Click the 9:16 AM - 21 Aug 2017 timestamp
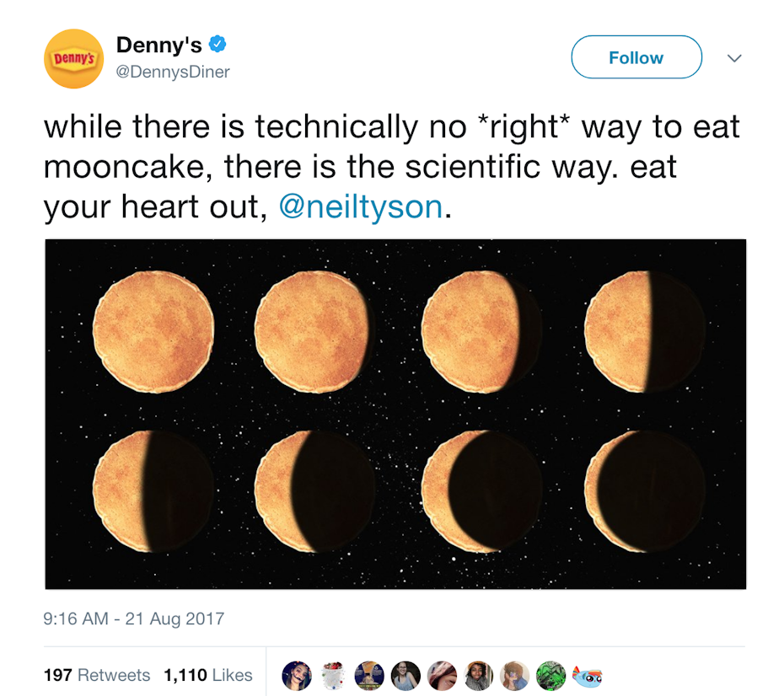 134,618
